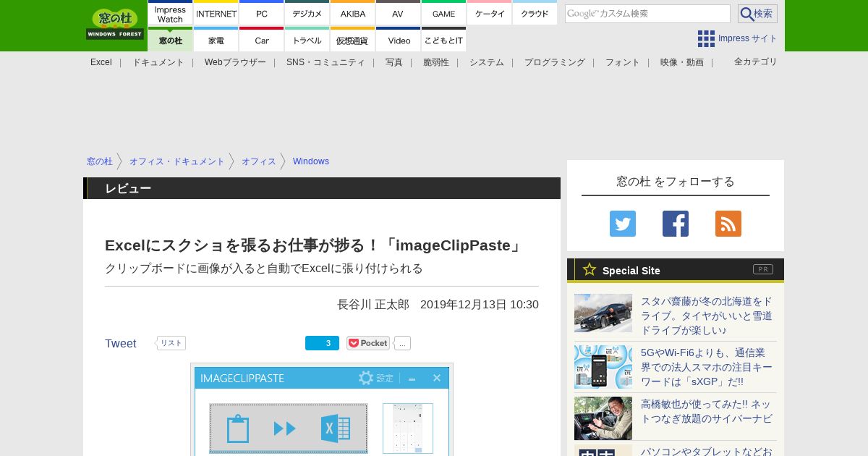Open the 家電 site tab
This screenshot has height=456, width=868.
pos(216,39)
